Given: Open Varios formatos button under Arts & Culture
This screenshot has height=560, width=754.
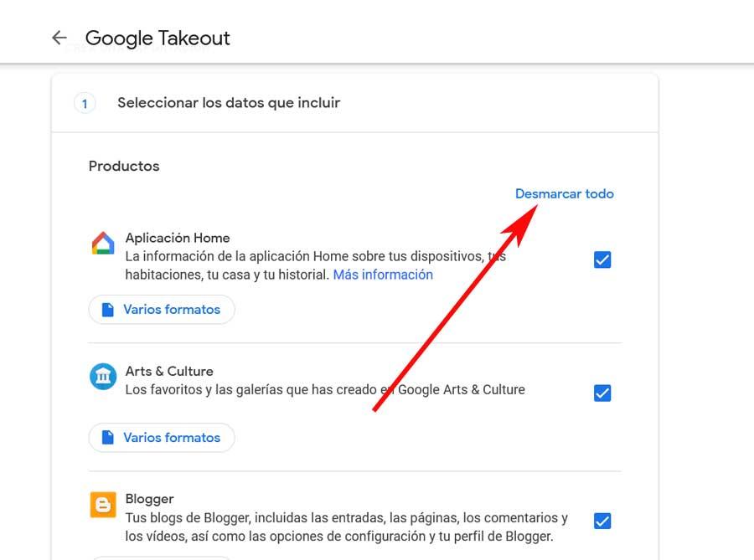Looking at the screenshot, I should click(x=162, y=438).
